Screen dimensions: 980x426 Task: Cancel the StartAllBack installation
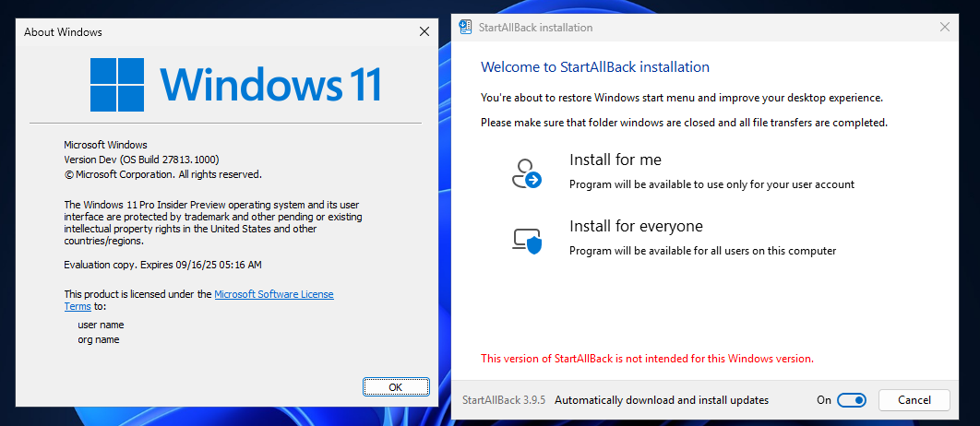[914, 400]
